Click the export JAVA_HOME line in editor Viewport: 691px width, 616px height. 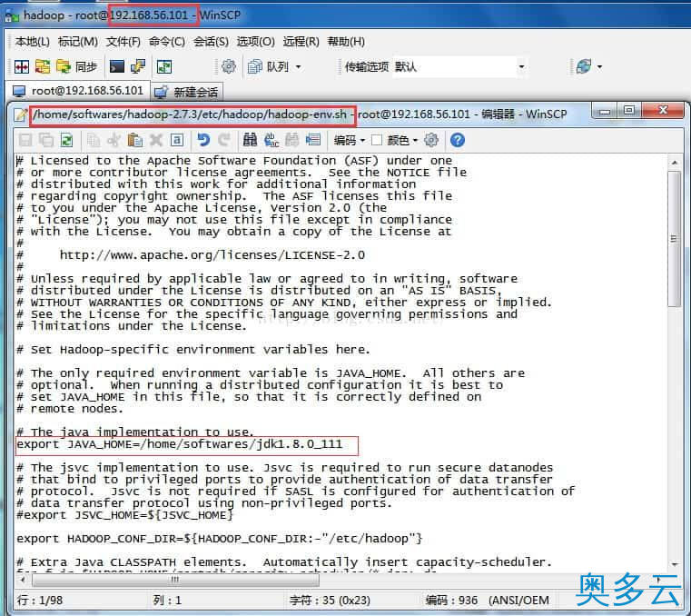[x=179, y=444]
